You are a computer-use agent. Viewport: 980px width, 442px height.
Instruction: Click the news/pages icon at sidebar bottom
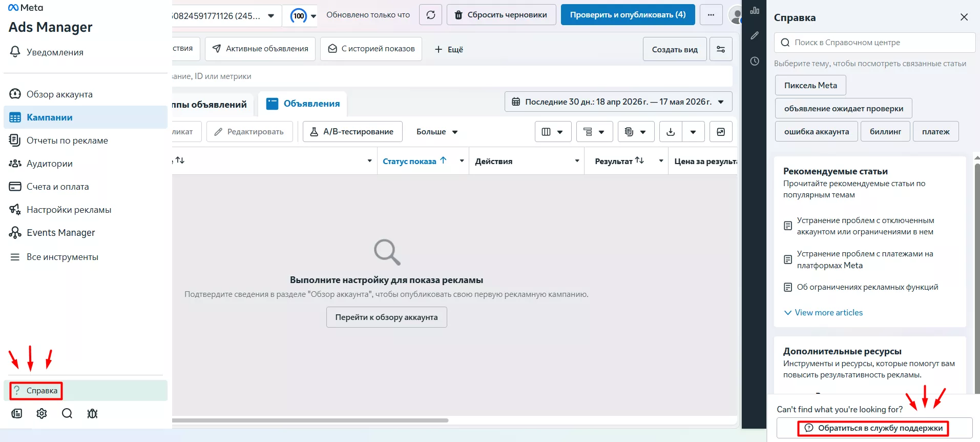[17, 413]
